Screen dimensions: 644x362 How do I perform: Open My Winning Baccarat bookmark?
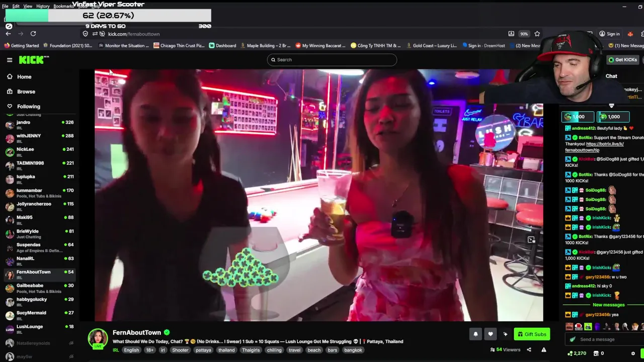click(320, 46)
